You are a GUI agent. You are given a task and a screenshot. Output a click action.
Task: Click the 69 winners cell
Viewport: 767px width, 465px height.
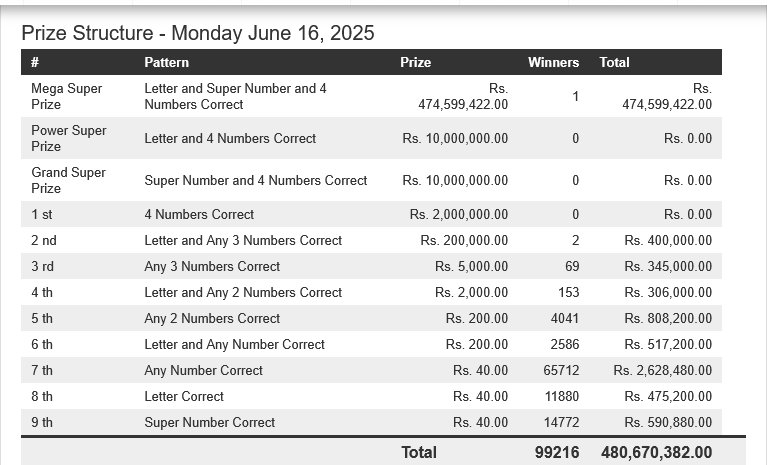[572, 266]
